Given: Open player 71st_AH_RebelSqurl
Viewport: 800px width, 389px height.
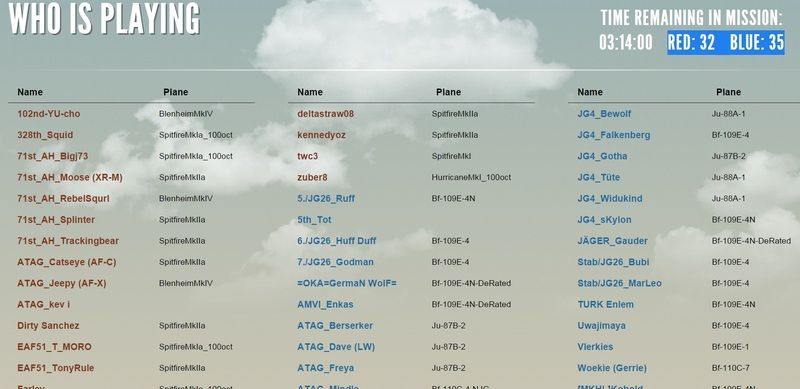Looking at the screenshot, I should [63, 199].
